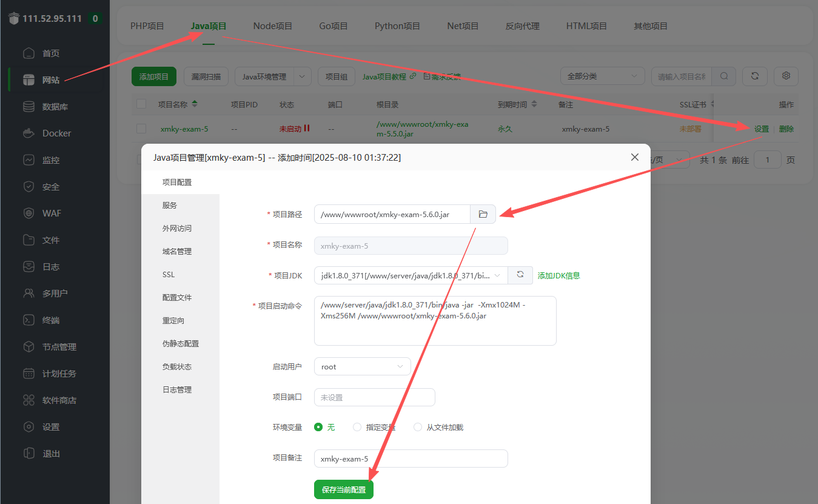
Task: Click the search magnifier icon in project search
Action: coord(724,76)
